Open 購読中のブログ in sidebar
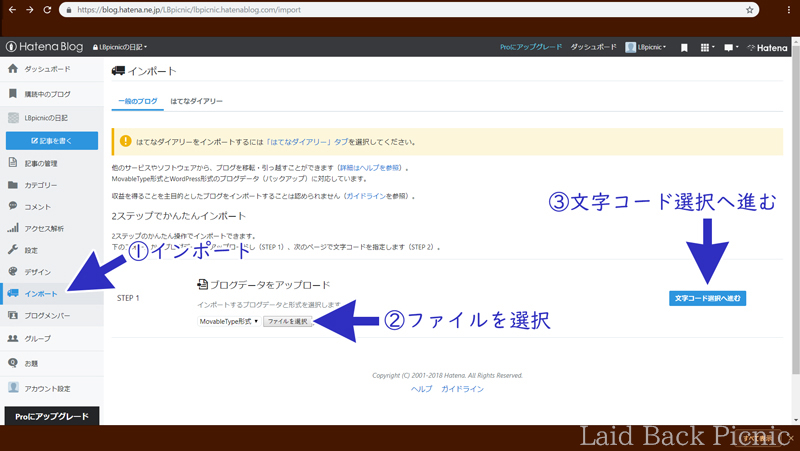 coord(47,94)
